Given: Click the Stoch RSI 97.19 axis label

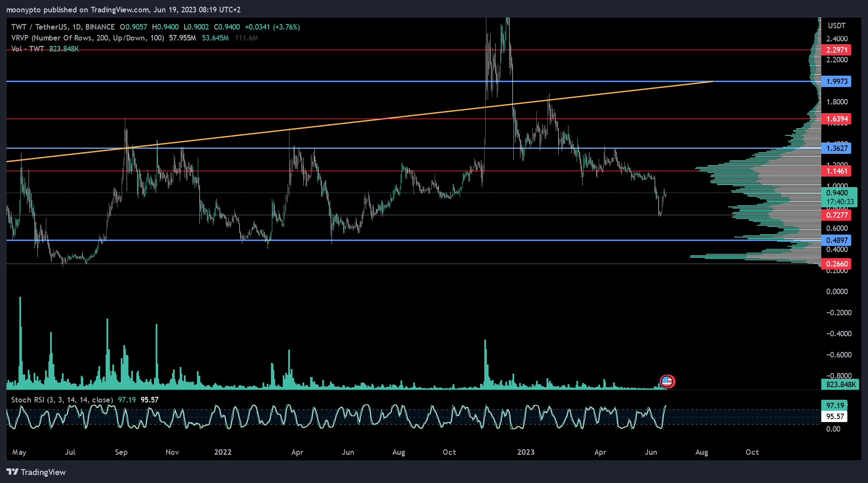Looking at the screenshot, I should 834,406.
